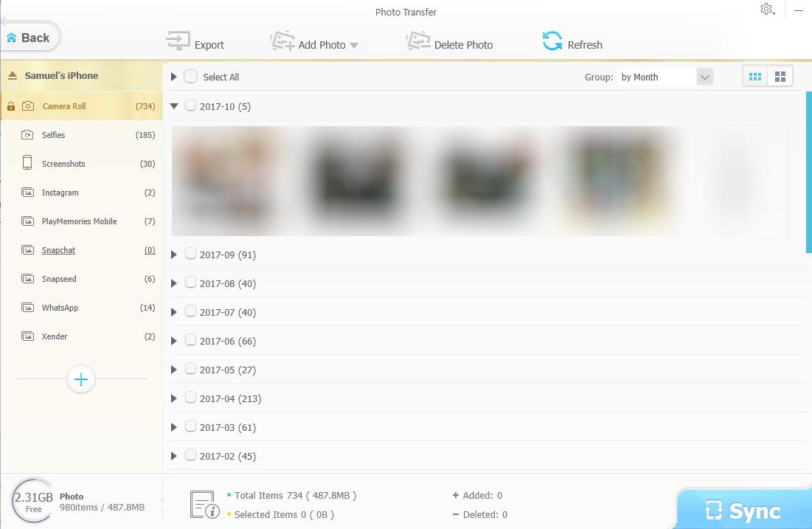Click the Back button
The width and height of the screenshot is (812, 529).
point(30,38)
